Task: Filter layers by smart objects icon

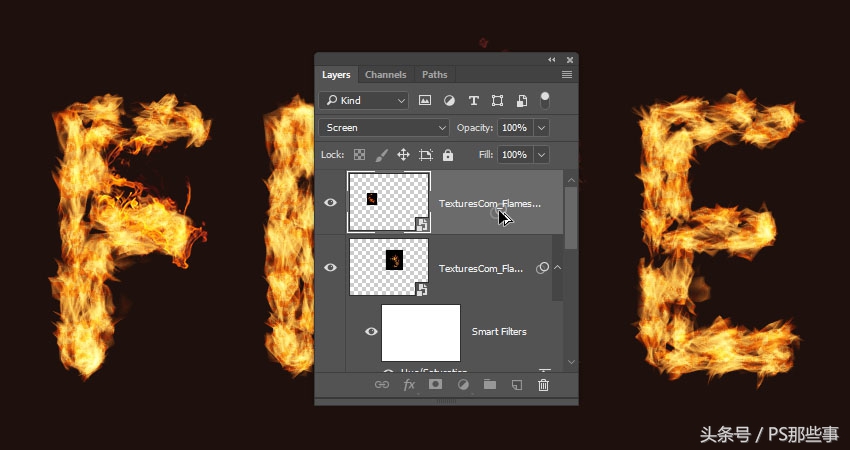Action: point(521,100)
